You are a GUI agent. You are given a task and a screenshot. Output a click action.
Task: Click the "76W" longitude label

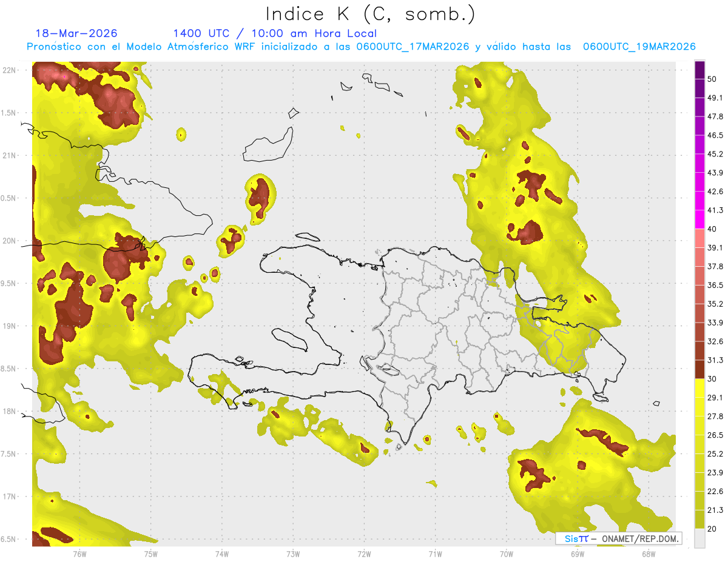(x=79, y=554)
